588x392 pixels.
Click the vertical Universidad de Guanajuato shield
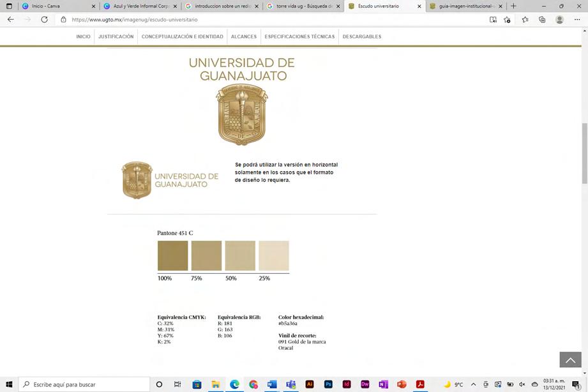pos(242,114)
